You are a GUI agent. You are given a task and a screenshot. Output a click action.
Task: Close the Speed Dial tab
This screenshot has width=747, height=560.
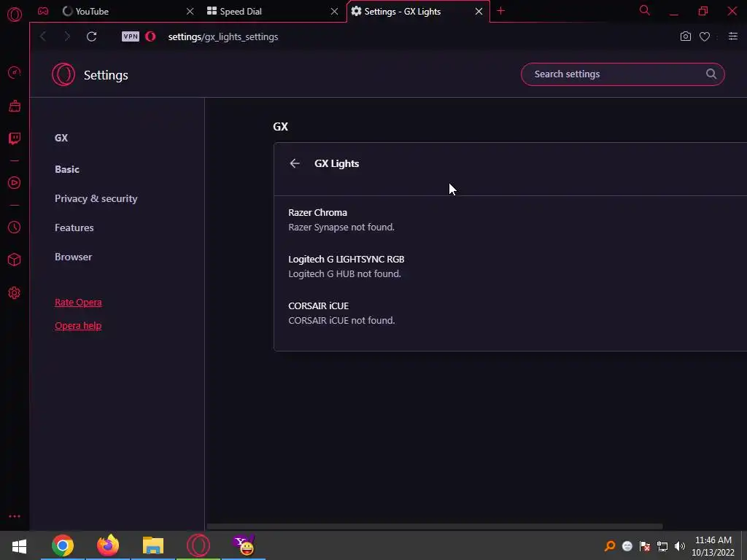coord(334,12)
